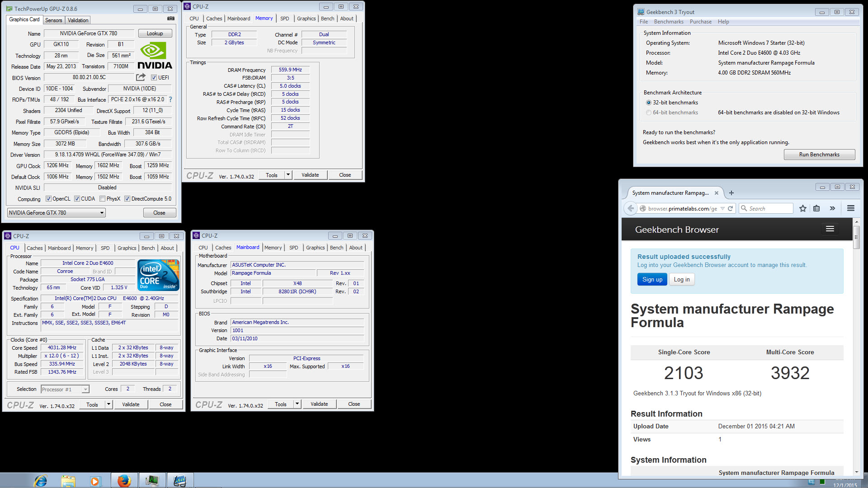Open the Firefox hamburger menu
868x488 pixels.
tap(850, 208)
